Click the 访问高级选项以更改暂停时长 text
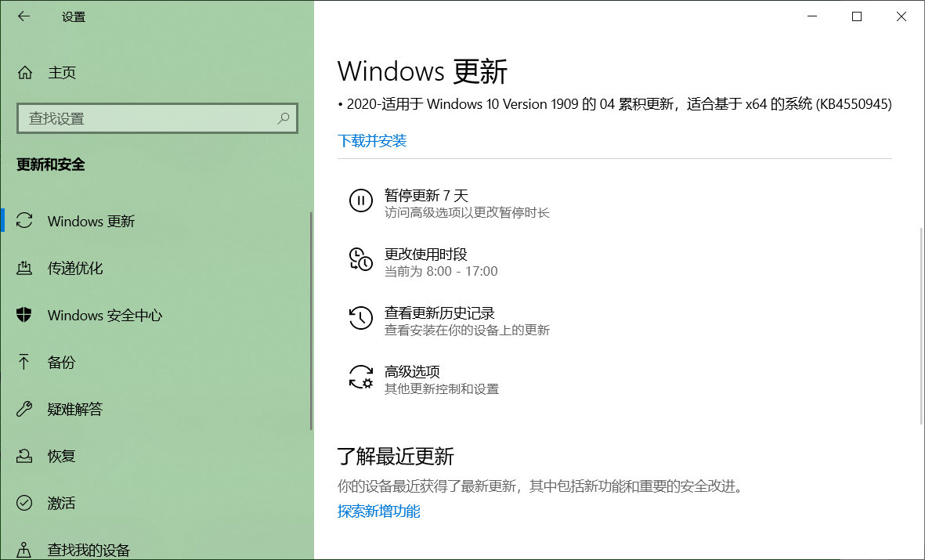Image resolution: width=925 pixels, height=560 pixels. 468,212
